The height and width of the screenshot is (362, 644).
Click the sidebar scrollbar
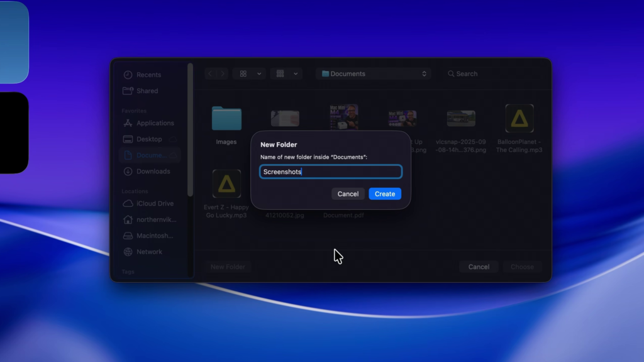pos(190,129)
